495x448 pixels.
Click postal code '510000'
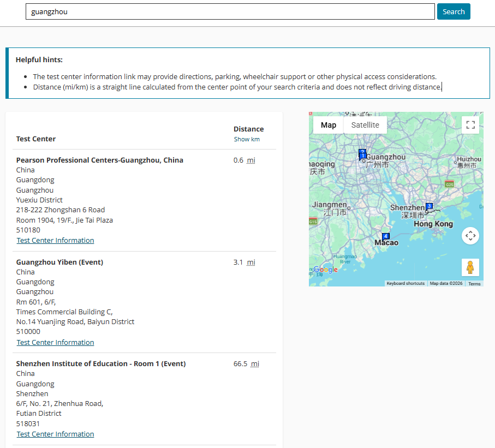point(28,332)
